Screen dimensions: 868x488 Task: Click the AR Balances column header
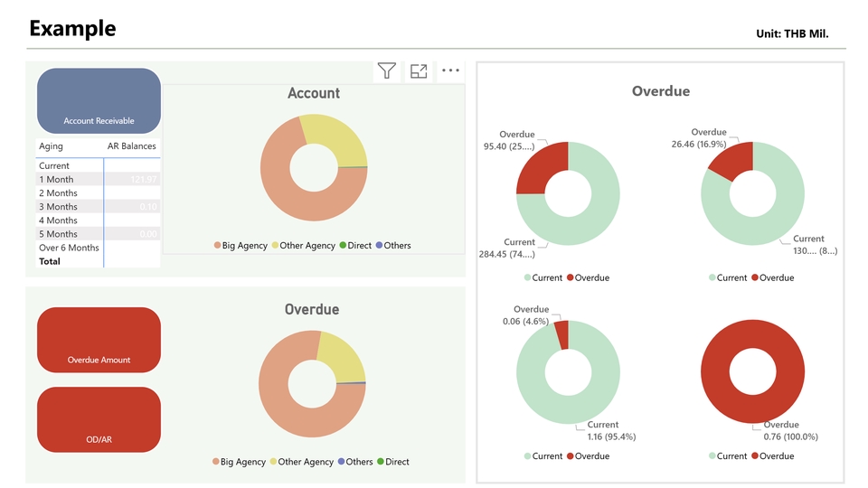[132, 146]
